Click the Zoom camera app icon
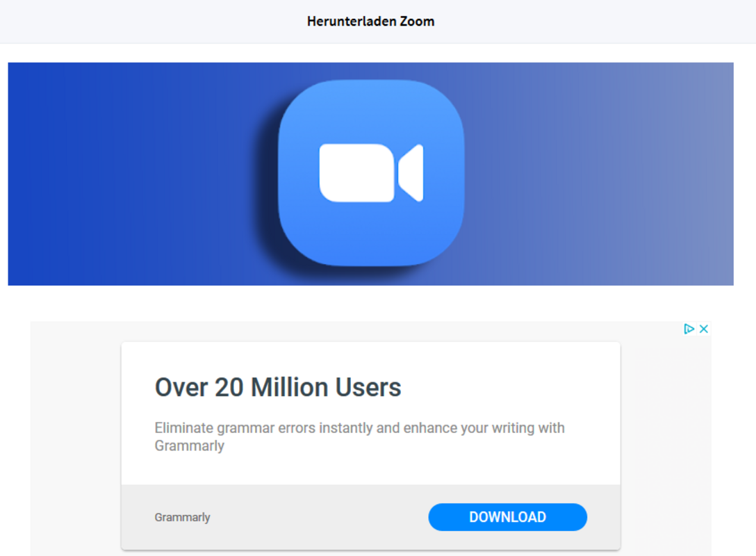Image resolution: width=756 pixels, height=556 pixels. [371, 172]
